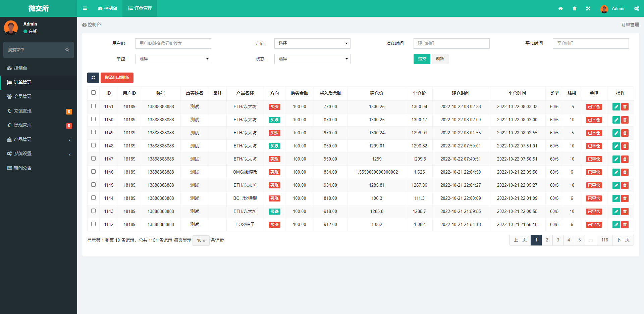Open the 方向 selection dropdown
This screenshot has width=644, height=314.
[x=312, y=43]
